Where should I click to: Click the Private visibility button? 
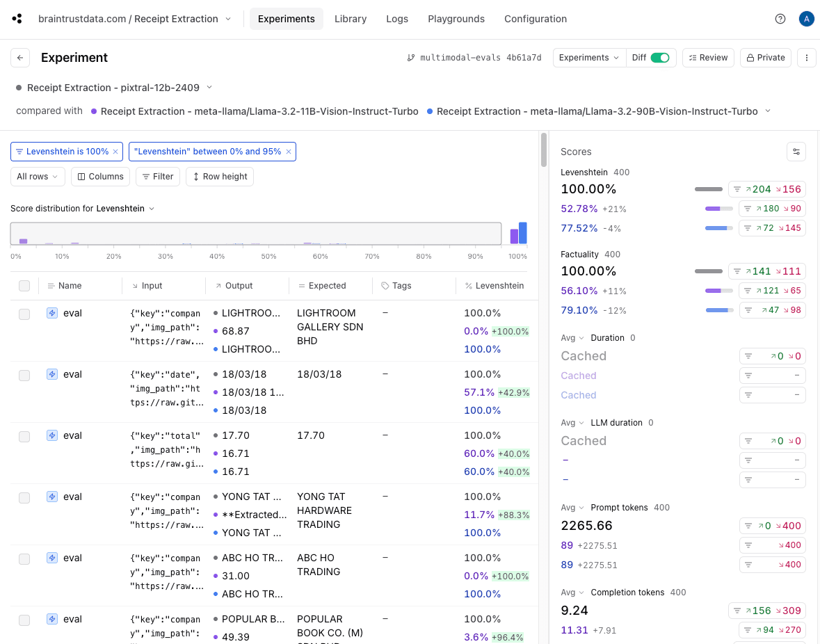[765, 58]
